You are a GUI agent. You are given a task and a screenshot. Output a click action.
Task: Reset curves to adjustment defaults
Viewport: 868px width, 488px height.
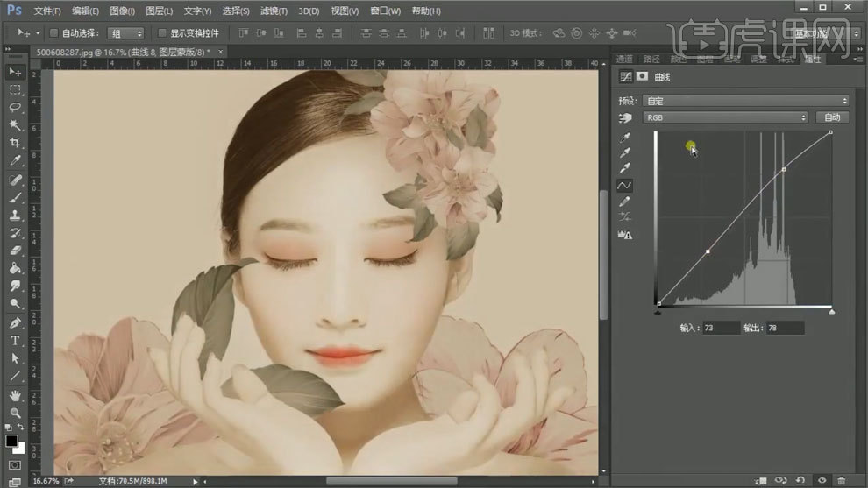(x=800, y=480)
